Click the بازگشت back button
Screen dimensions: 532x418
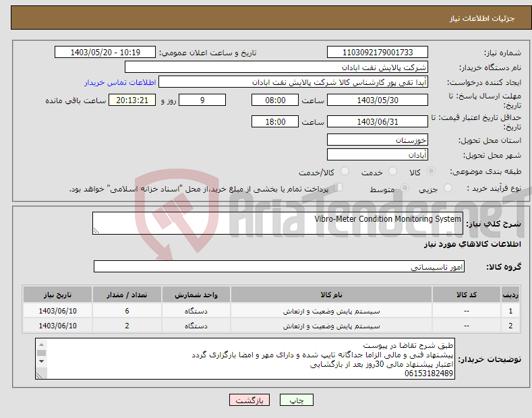coord(249,400)
